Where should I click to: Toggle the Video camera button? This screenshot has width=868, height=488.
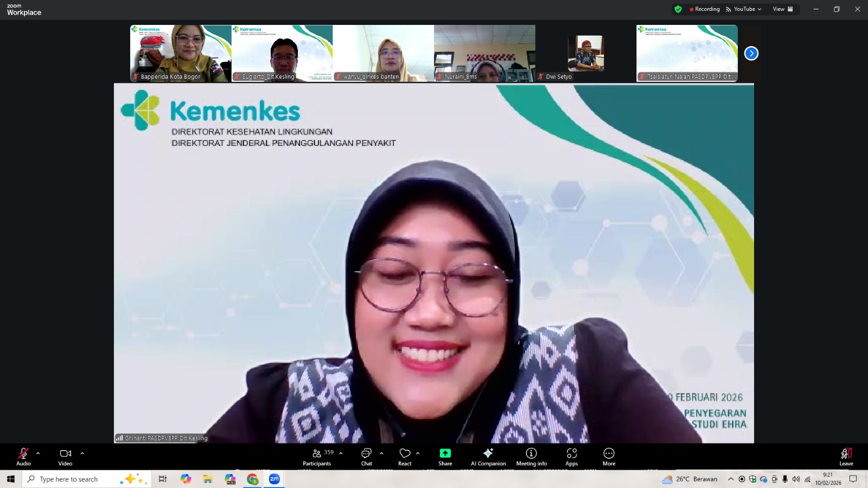point(65,456)
